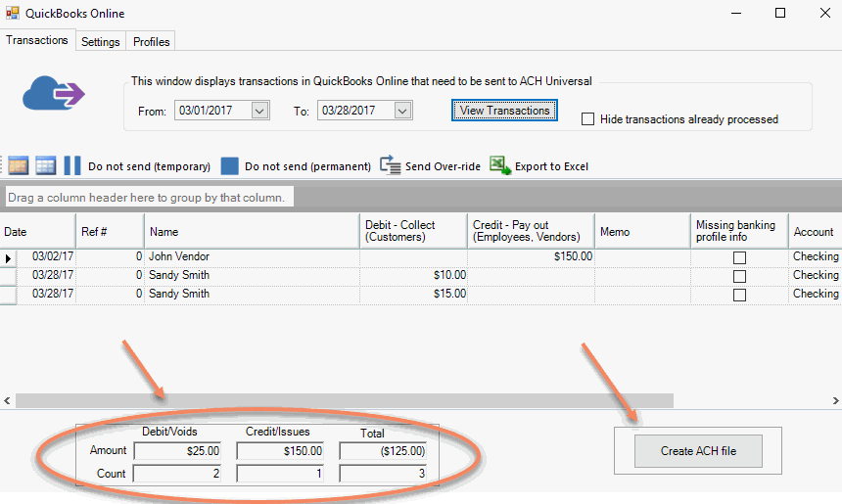Open the From date dropdown
Viewport: 842px width, 504px height.
point(259,112)
